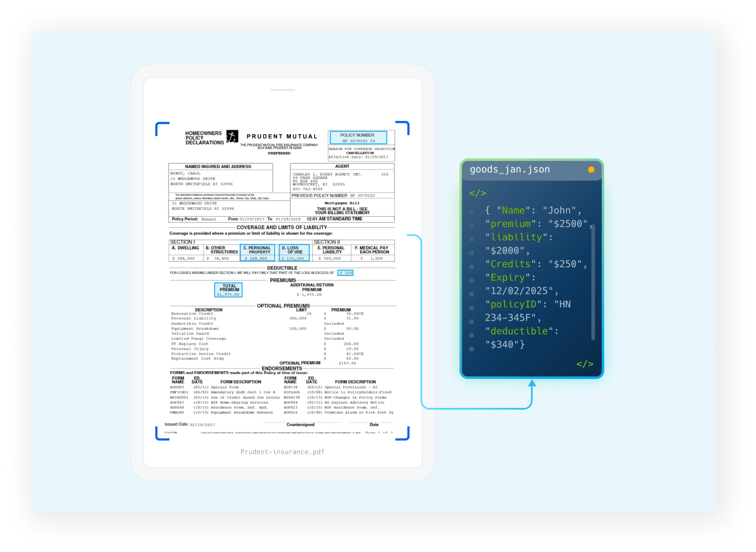The image size is (756, 552).
Task: Select the highlighted Total Premium box
Action: pos(228,290)
